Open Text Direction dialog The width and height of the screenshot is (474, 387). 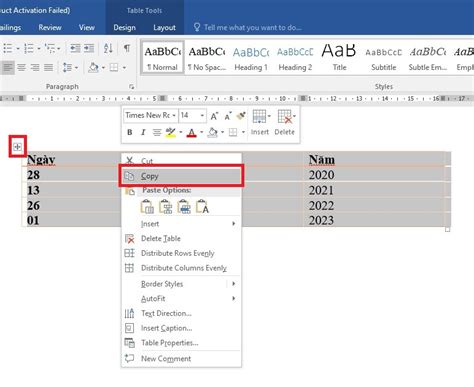point(181,313)
